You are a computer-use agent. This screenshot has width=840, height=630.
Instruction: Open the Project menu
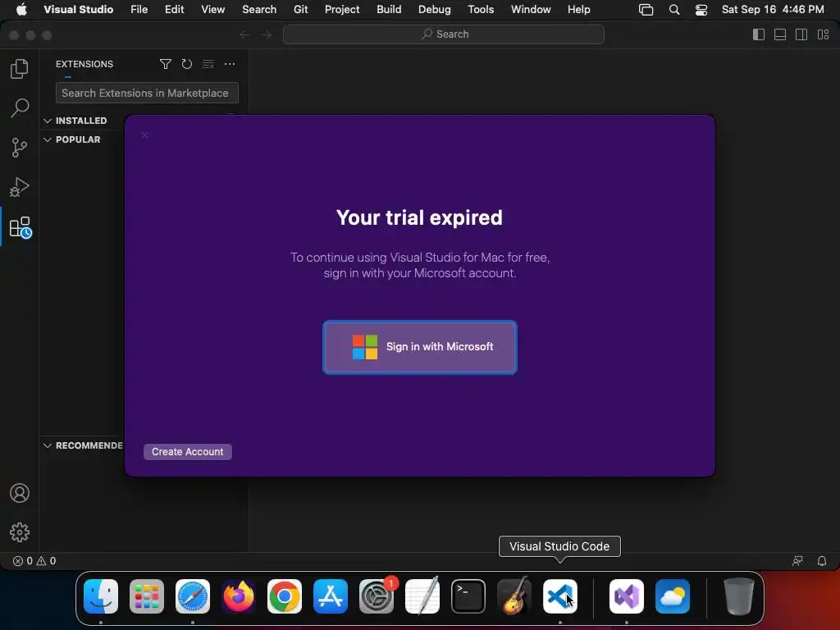point(342,10)
